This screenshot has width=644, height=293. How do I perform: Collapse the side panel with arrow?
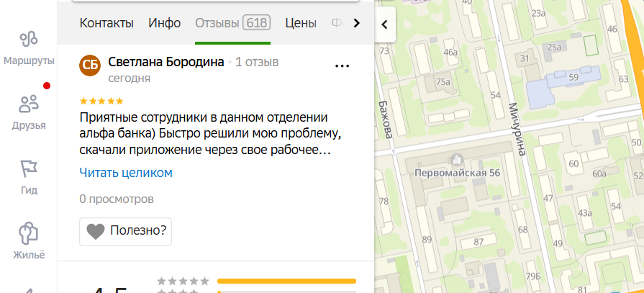384,24
